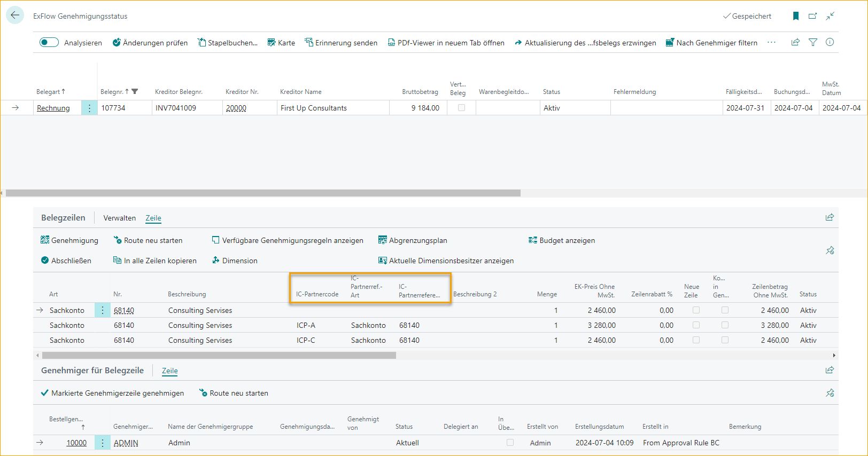Open page in new window icon
868x456 pixels.
coord(812,16)
